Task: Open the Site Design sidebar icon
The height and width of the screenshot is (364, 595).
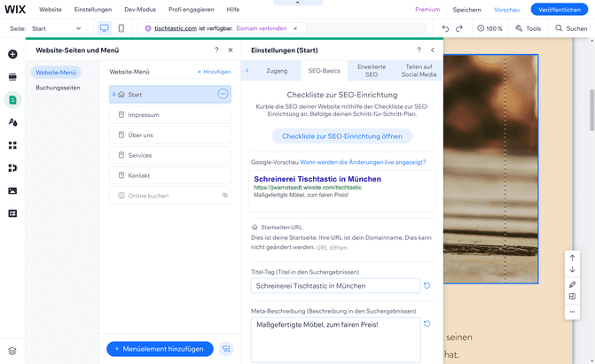Action: tap(12, 122)
